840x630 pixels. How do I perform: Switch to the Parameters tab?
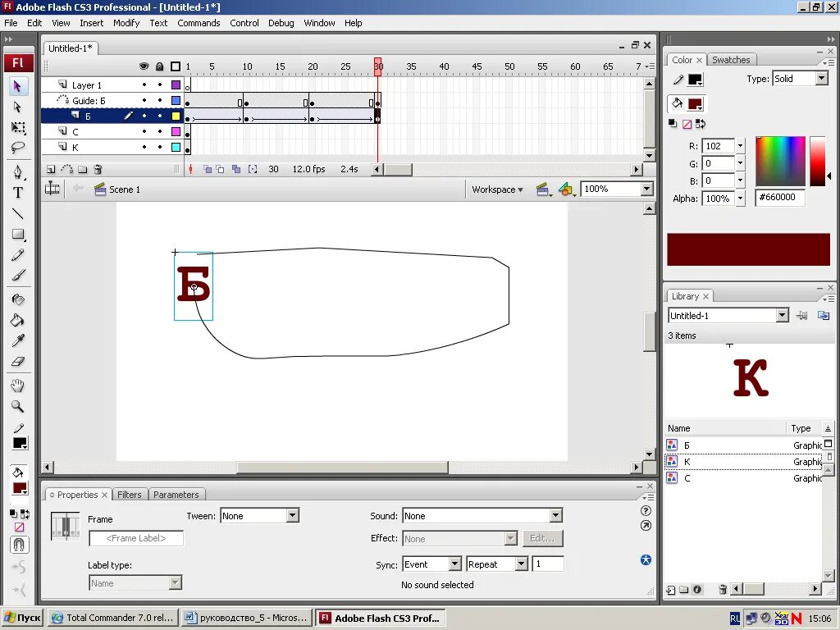(176, 495)
